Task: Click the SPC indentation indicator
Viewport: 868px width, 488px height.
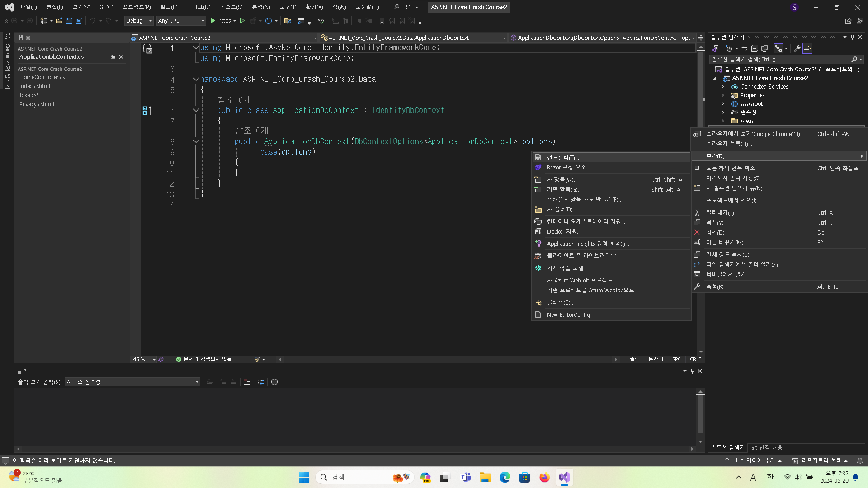Action: tap(676, 359)
